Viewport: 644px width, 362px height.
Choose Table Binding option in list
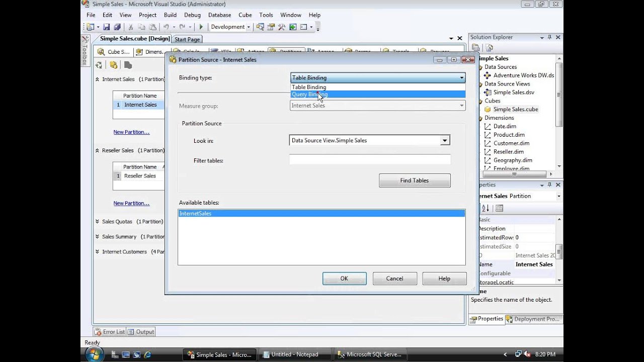click(x=378, y=87)
